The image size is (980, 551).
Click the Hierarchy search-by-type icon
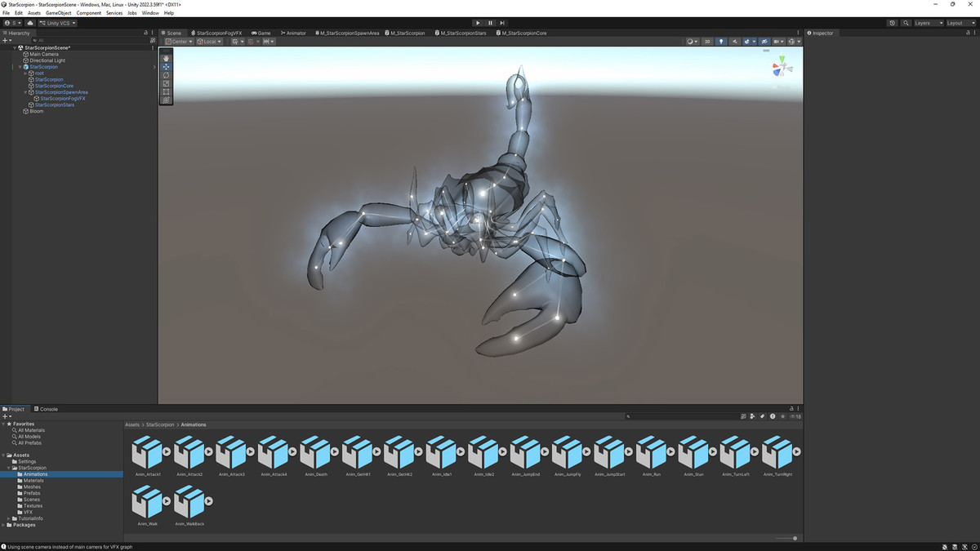tap(153, 40)
